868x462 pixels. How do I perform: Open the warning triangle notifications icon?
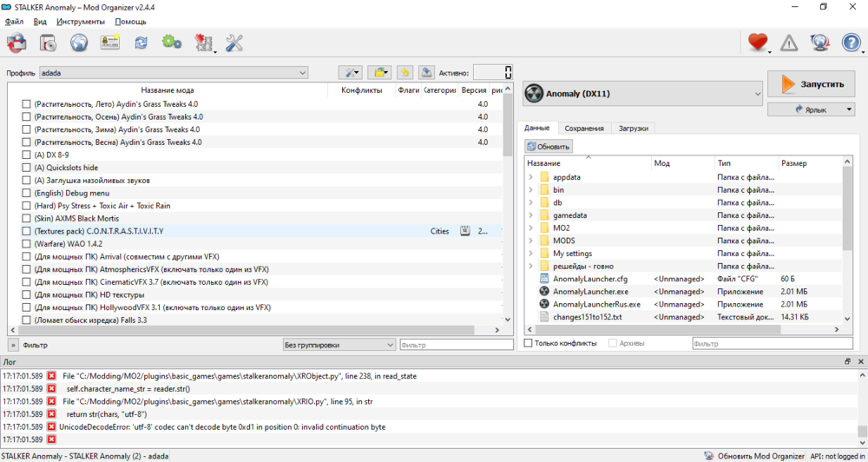(x=789, y=43)
